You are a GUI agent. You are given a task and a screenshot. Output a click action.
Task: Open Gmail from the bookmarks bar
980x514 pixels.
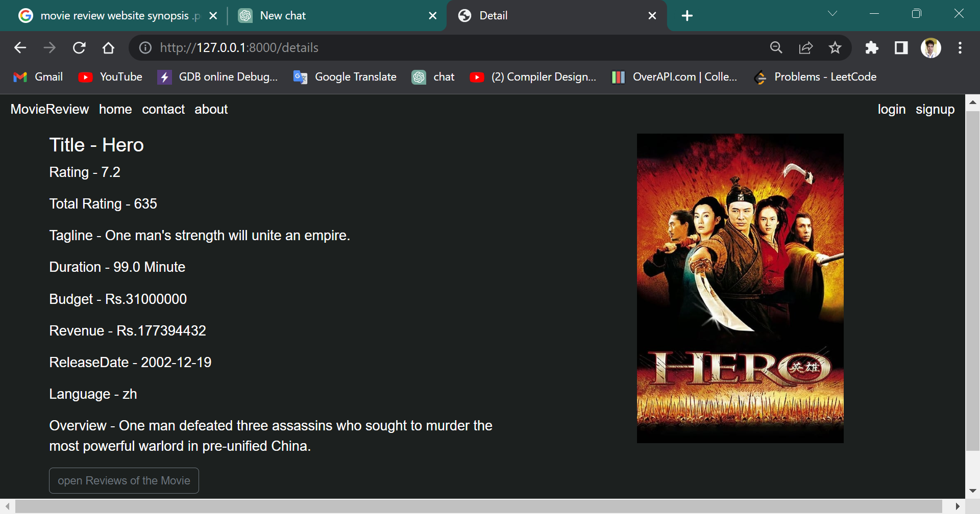[x=38, y=76]
